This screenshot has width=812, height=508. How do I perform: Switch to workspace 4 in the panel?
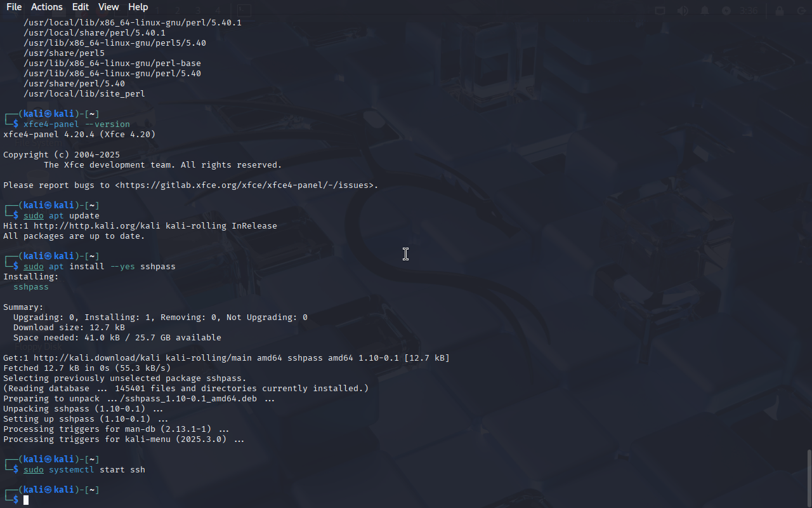(x=217, y=11)
